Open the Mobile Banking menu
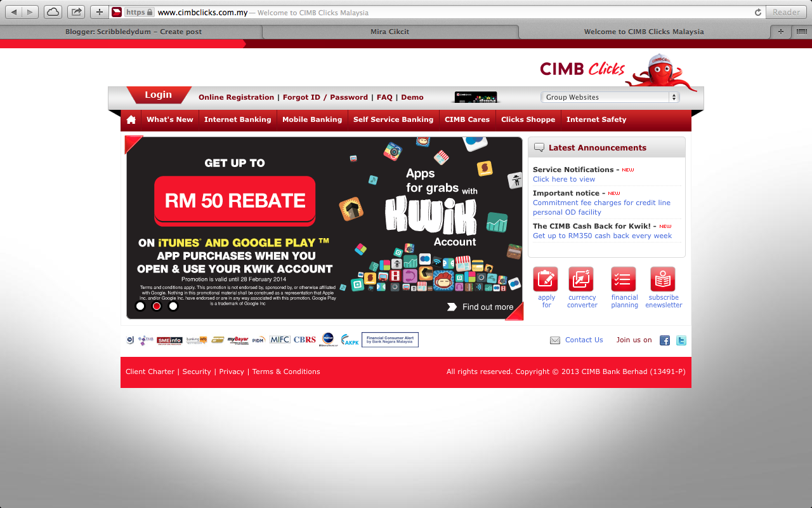Image resolution: width=812 pixels, height=508 pixels. click(312, 119)
